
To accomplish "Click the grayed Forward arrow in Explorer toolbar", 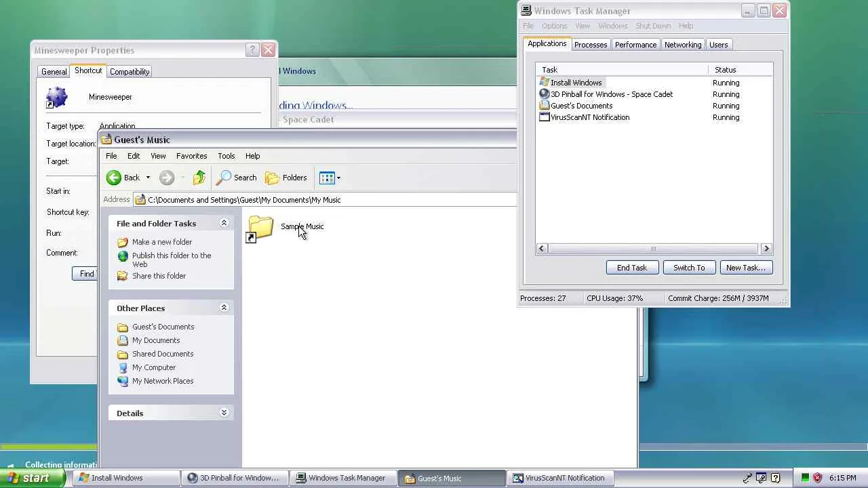I will click(166, 178).
